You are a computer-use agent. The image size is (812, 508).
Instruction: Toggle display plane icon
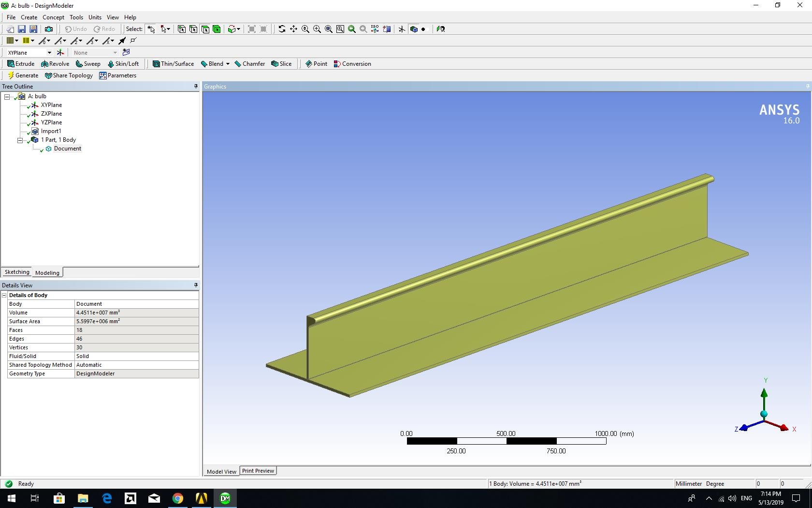point(402,29)
